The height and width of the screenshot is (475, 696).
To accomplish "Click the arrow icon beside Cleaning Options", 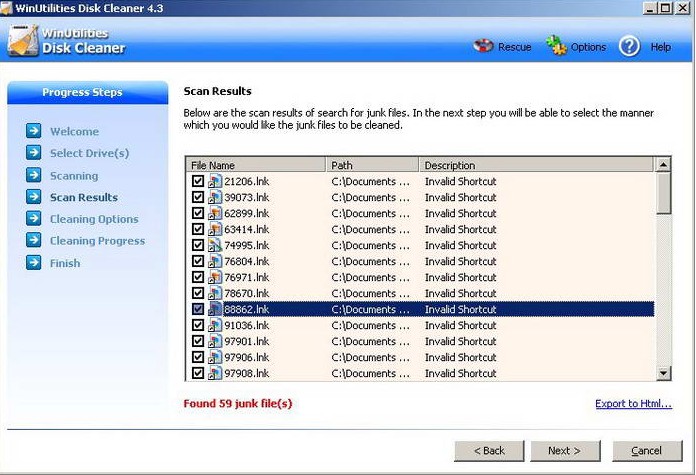I will (33, 218).
